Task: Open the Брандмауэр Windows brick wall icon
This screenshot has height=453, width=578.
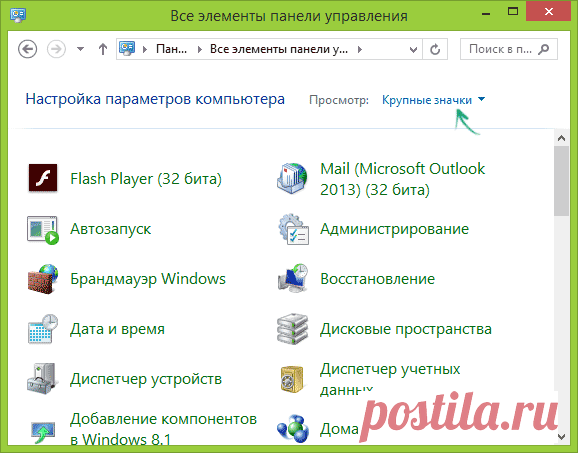Action: coord(43,279)
